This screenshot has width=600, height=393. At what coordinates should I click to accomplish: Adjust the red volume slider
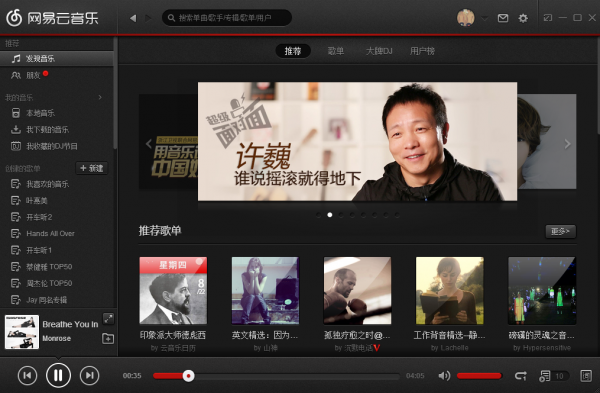pos(479,376)
